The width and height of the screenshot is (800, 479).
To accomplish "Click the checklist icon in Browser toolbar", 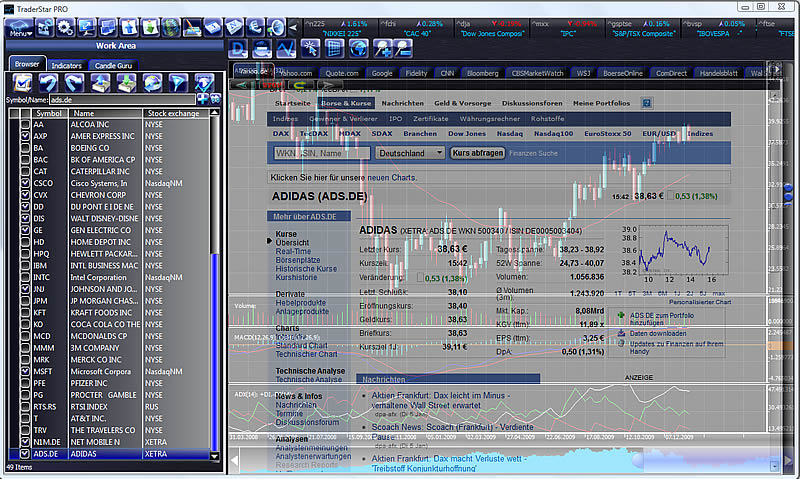I will (x=22, y=83).
